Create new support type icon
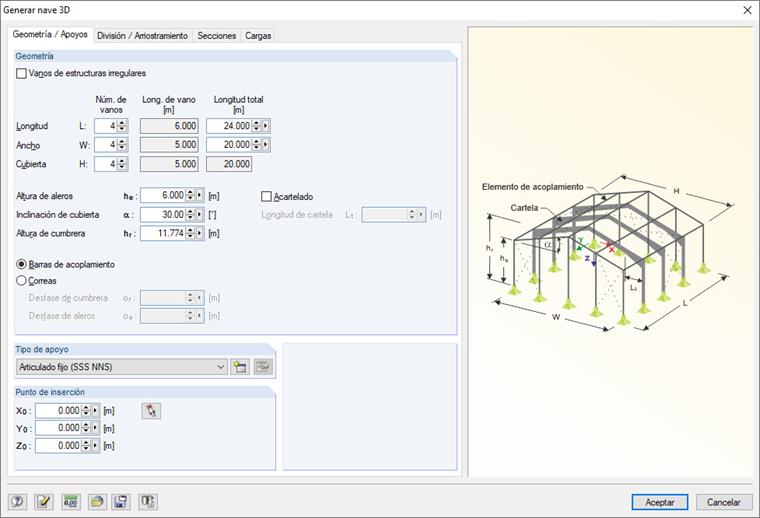 240,367
